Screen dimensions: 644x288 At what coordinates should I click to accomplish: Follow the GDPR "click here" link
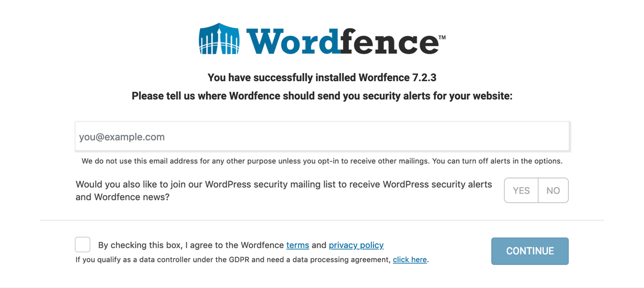point(410,260)
